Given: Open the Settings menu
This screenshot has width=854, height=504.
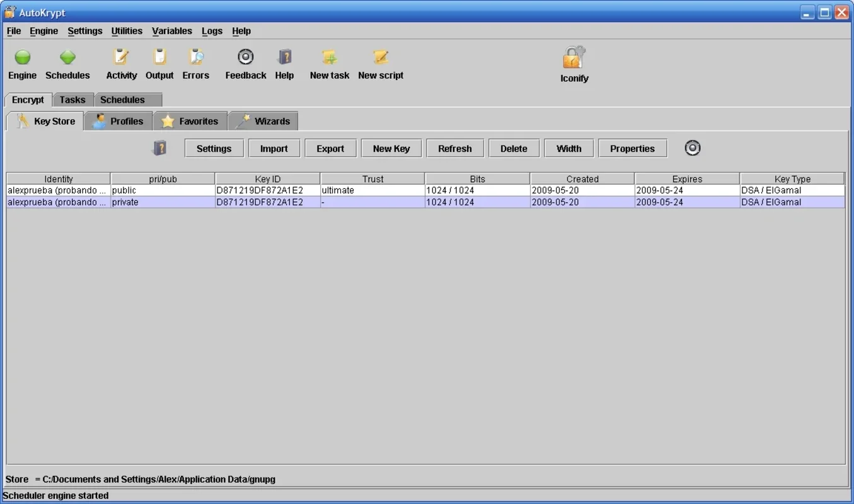Looking at the screenshot, I should pos(85,31).
